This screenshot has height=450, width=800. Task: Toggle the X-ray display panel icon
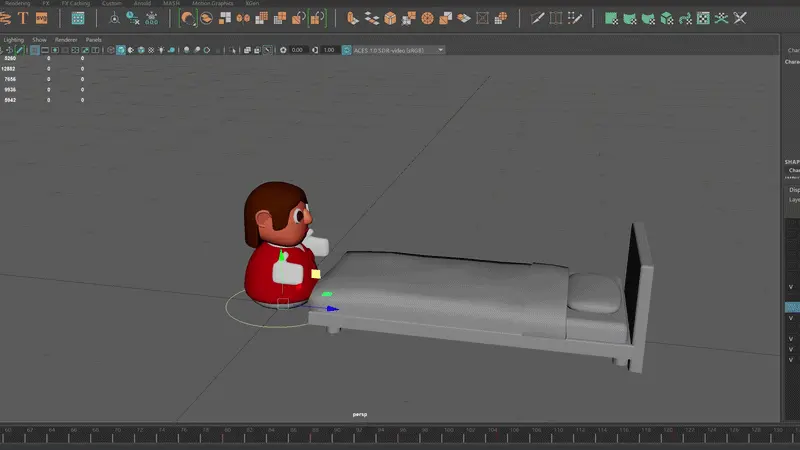[x=247, y=50]
